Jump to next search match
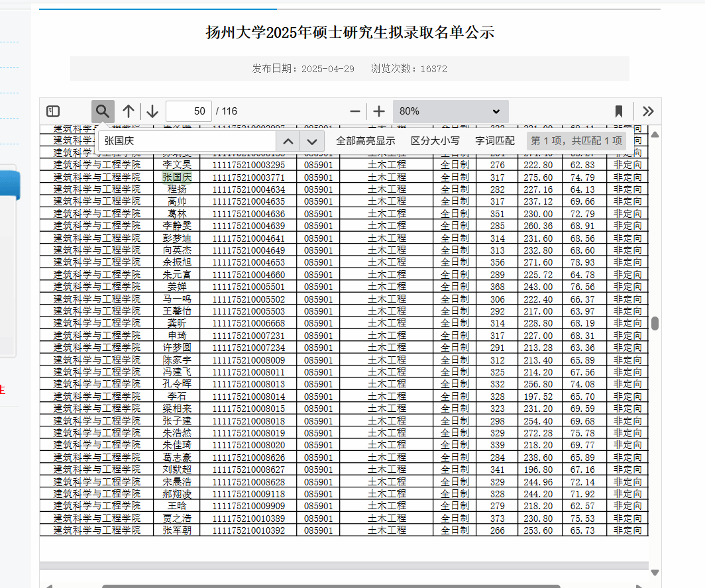 [x=312, y=141]
